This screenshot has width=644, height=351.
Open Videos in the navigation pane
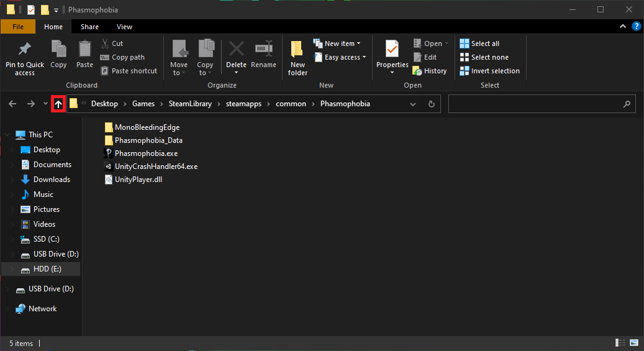tap(39, 224)
